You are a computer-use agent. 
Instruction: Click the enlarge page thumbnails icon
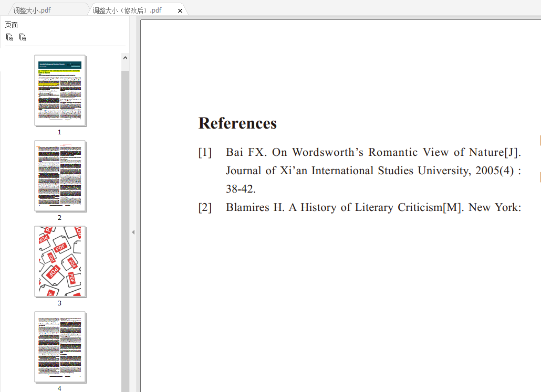pyautogui.click(x=9, y=37)
